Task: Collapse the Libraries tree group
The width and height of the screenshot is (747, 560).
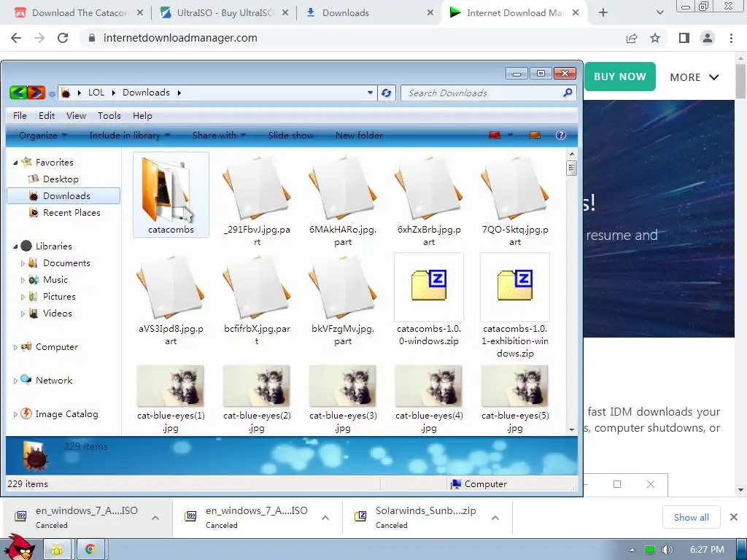Action: (15, 246)
